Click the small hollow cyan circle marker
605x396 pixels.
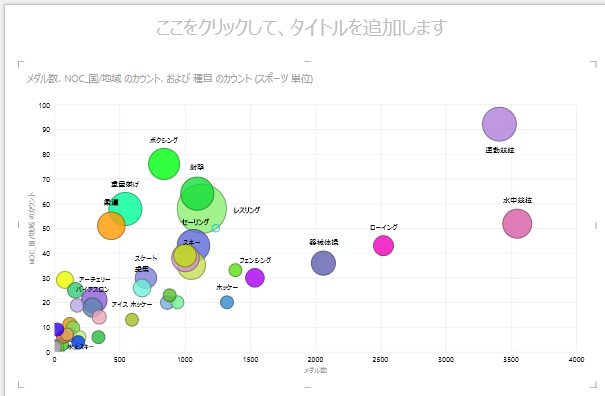[x=216, y=228]
